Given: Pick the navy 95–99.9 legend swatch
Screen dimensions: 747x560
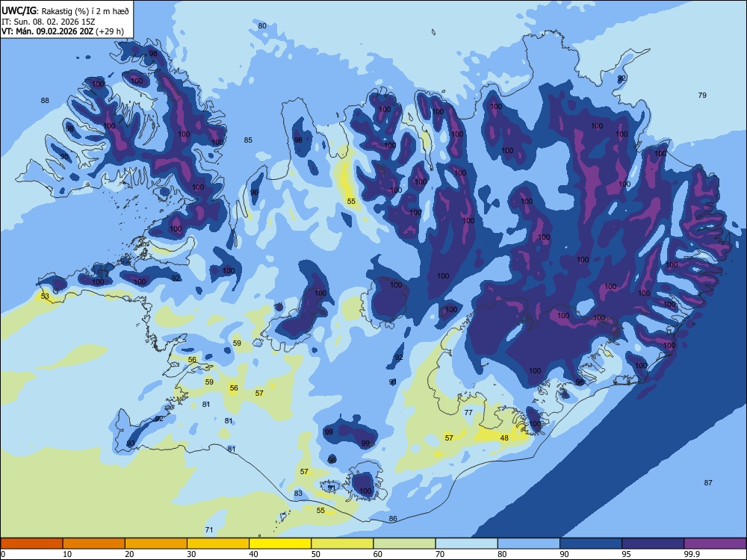Looking at the screenshot, I should pos(653,544).
